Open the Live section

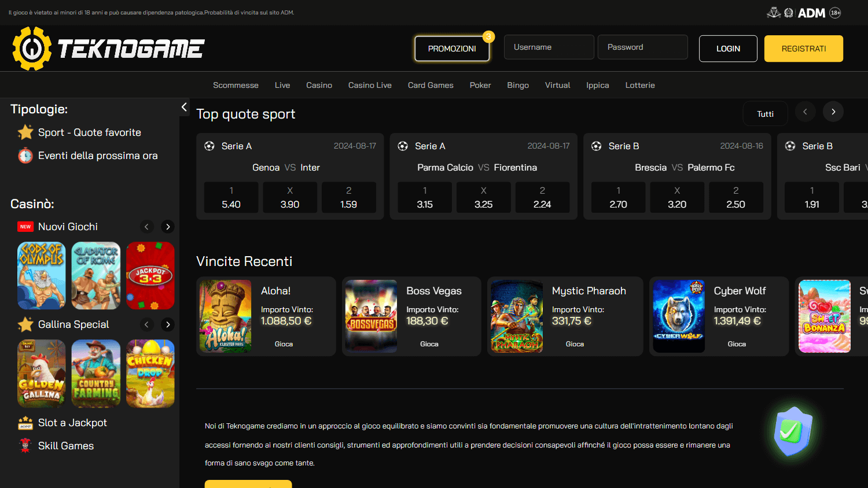(282, 85)
